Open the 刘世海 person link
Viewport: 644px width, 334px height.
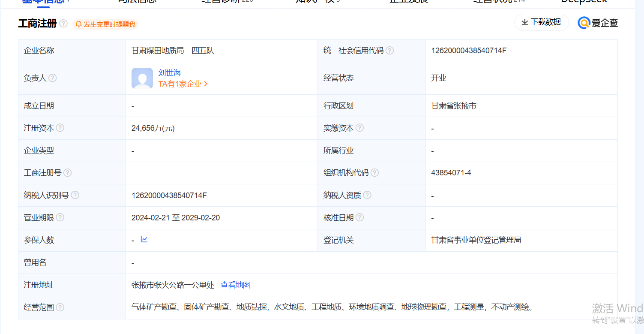pos(170,73)
